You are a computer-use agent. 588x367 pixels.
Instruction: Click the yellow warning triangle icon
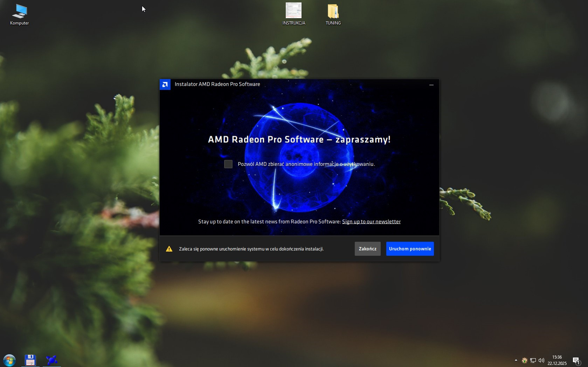tap(169, 249)
